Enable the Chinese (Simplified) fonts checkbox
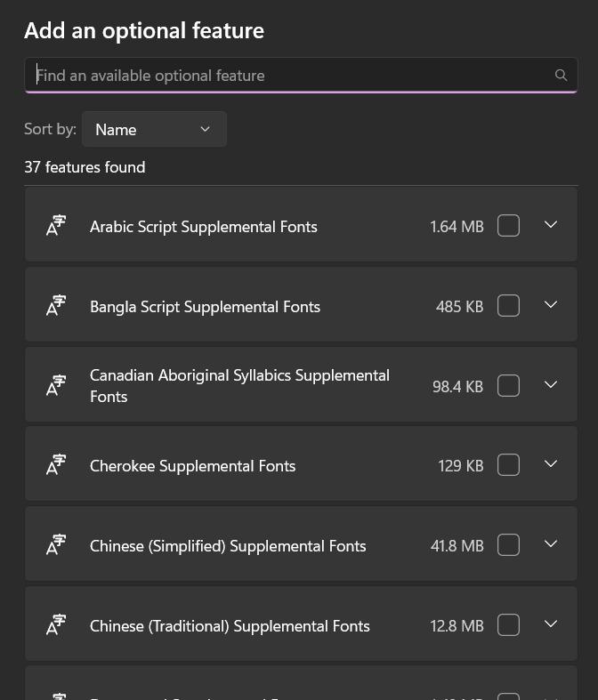The image size is (598, 700). coord(508,545)
